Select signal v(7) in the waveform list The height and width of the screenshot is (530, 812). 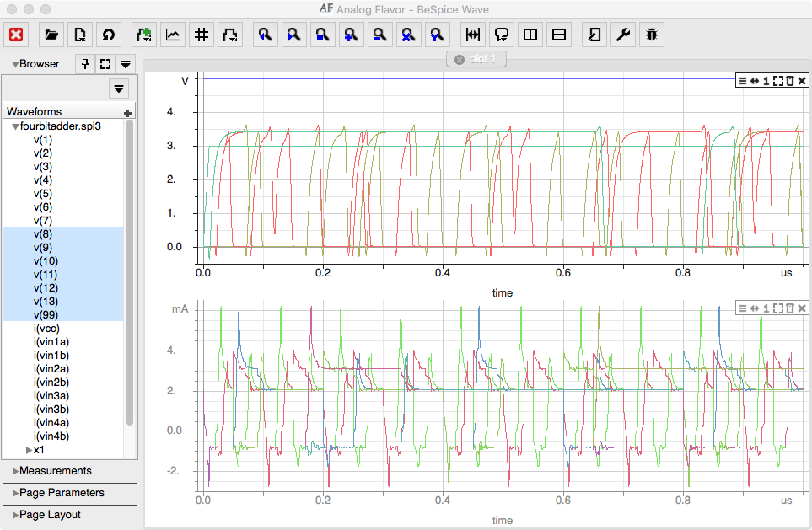click(x=43, y=220)
